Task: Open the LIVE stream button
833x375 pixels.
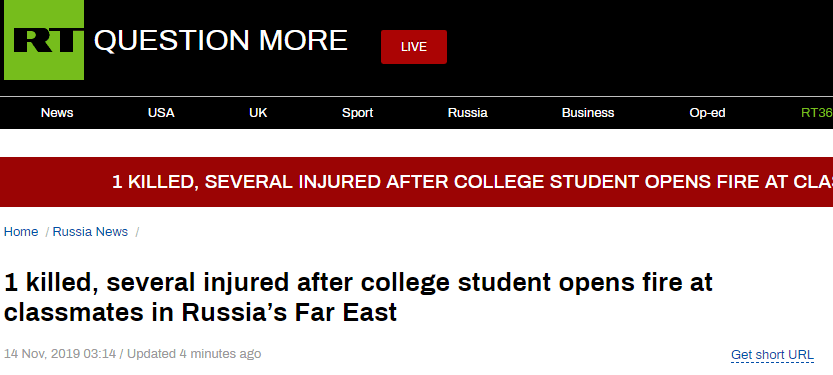Action: pyautogui.click(x=414, y=47)
